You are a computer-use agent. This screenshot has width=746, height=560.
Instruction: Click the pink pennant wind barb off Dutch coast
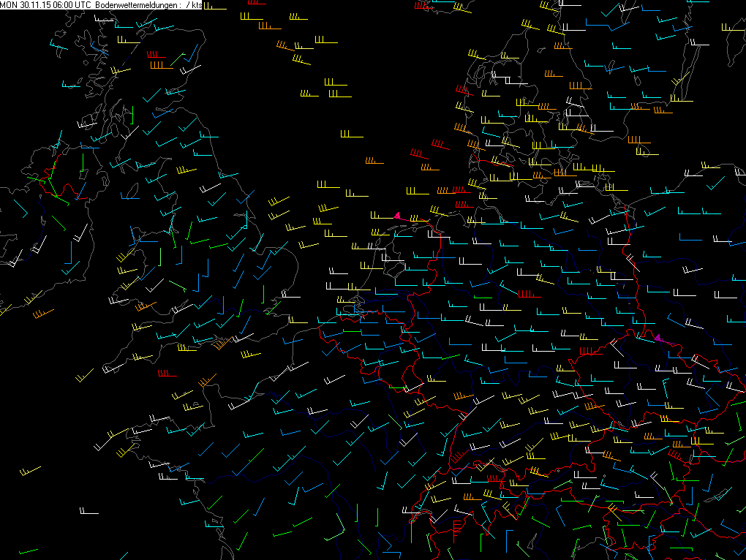pos(397,216)
